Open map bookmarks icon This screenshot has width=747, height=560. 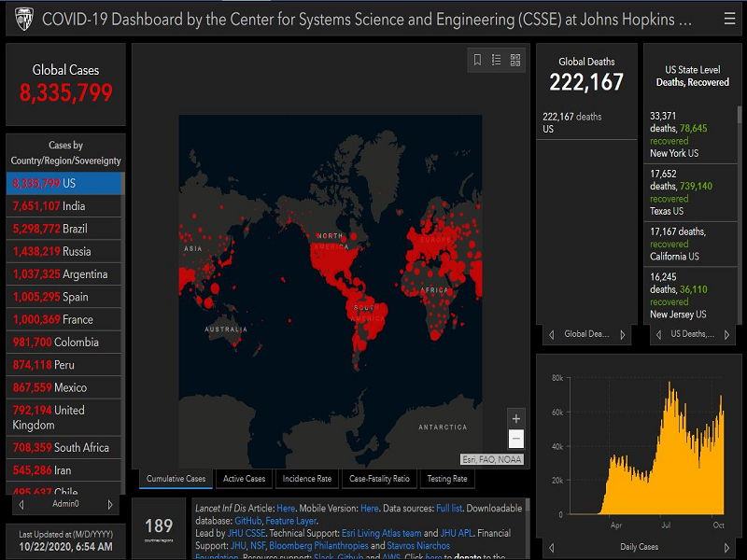pyautogui.click(x=477, y=60)
